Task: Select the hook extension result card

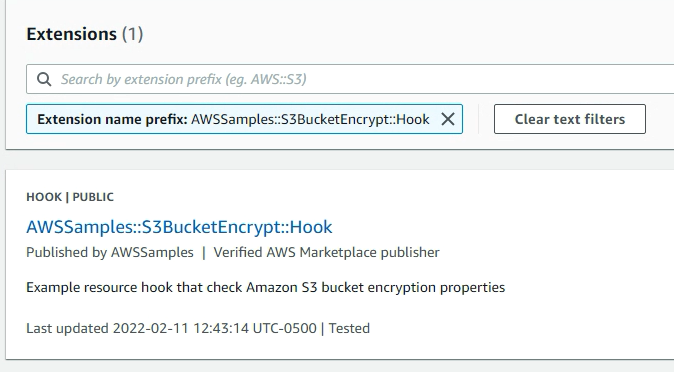Action: pos(340,264)
